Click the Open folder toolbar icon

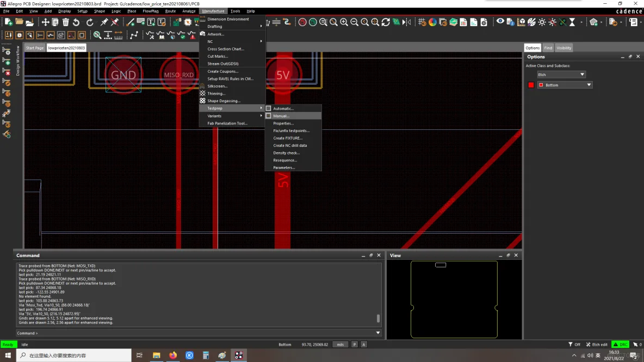[19, 22]
